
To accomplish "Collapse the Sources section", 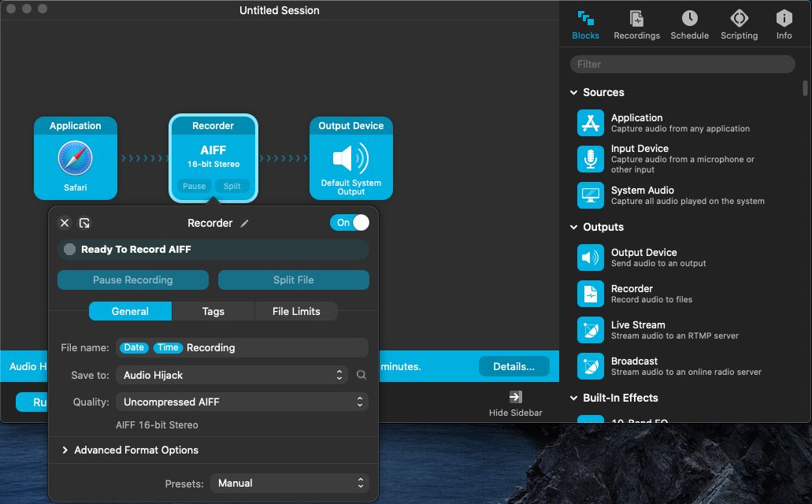I will [574, 92].
